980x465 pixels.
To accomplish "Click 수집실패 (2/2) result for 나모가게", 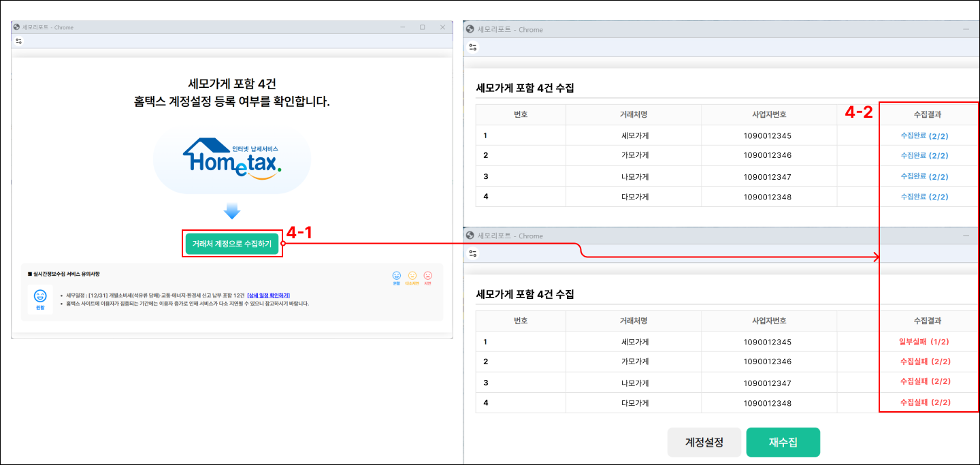I will 924,382.
